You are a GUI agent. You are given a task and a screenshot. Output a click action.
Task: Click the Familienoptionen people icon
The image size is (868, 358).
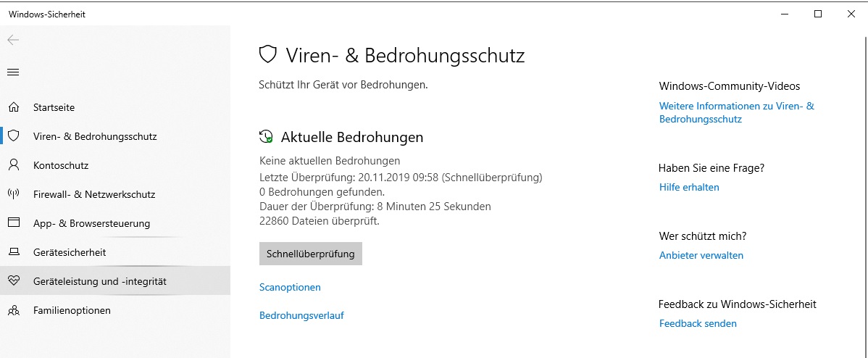(14, 310)
